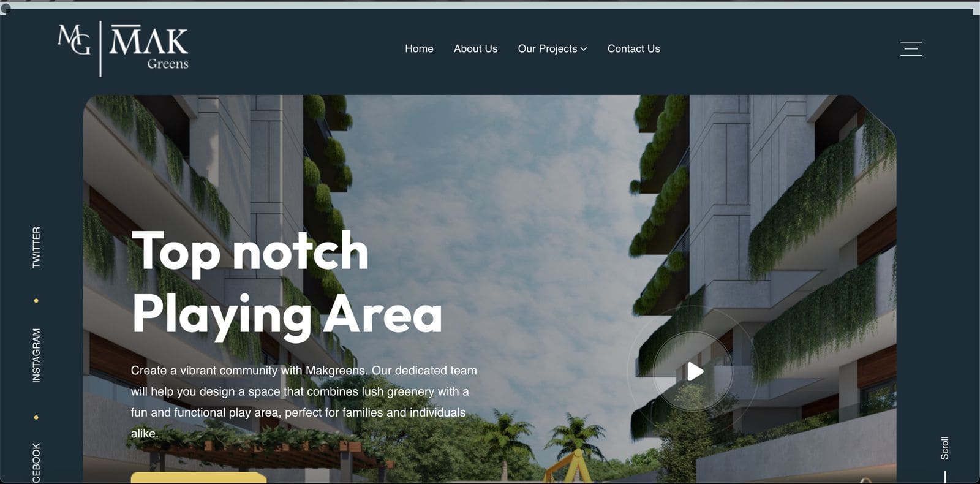
Task: Click yellow dot between Instagram and Facebook
Action: click(36, 417)
